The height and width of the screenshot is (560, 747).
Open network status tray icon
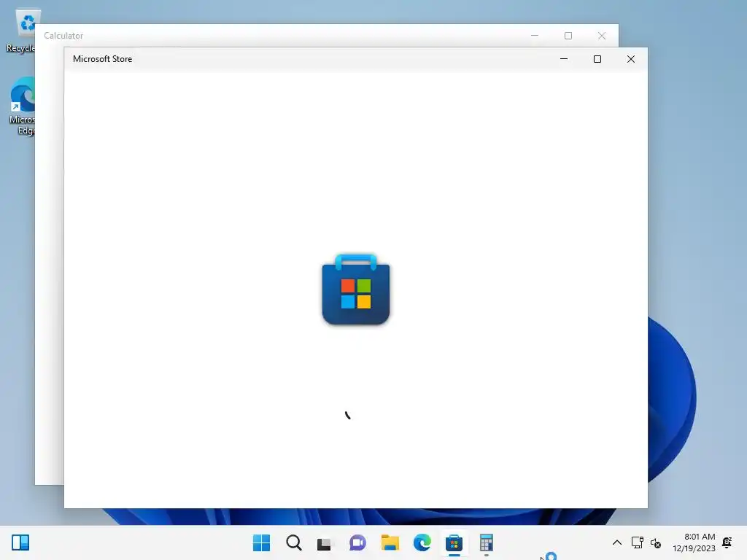point(638,542)
